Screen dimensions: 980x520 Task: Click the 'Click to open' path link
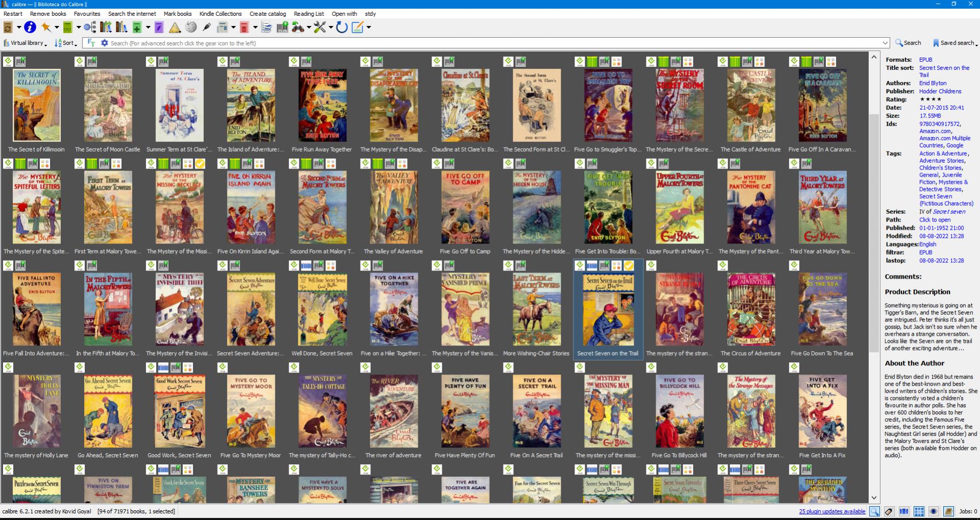935,220
